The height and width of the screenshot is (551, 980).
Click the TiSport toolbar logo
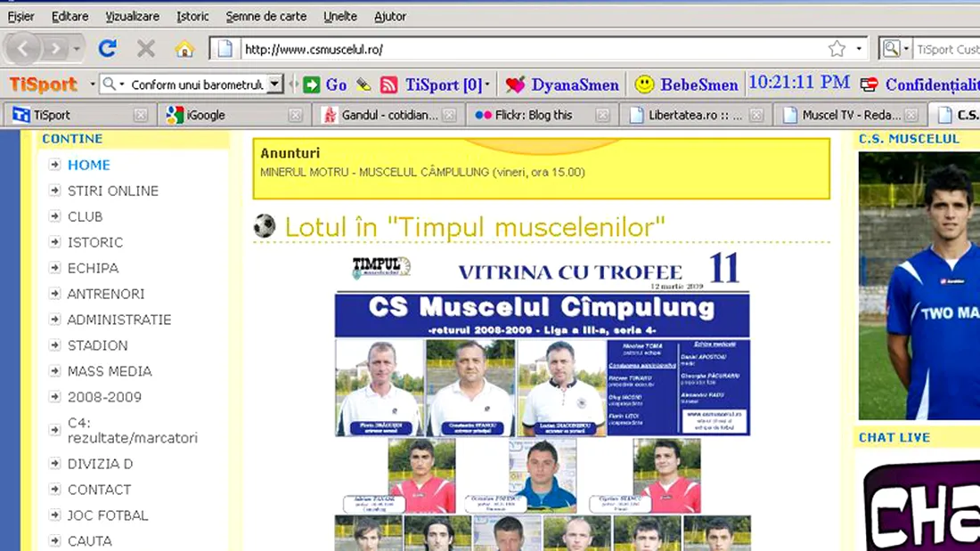(43, 85)
